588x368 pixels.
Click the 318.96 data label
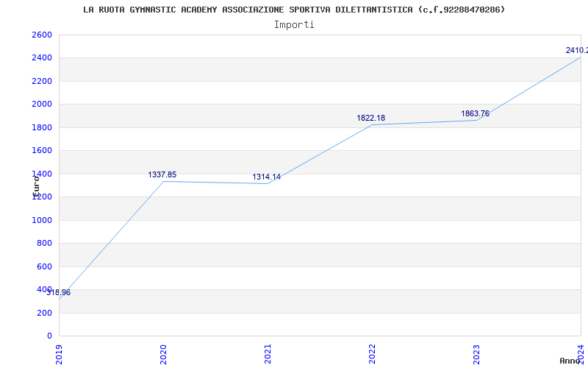(x=59, y=292)
